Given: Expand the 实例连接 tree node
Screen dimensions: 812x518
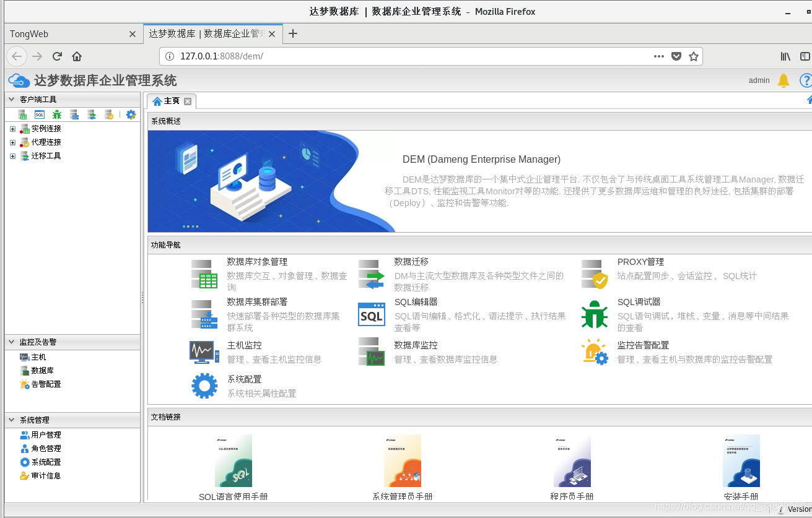Looking at the screenshot, I should [x=12, y=129].
